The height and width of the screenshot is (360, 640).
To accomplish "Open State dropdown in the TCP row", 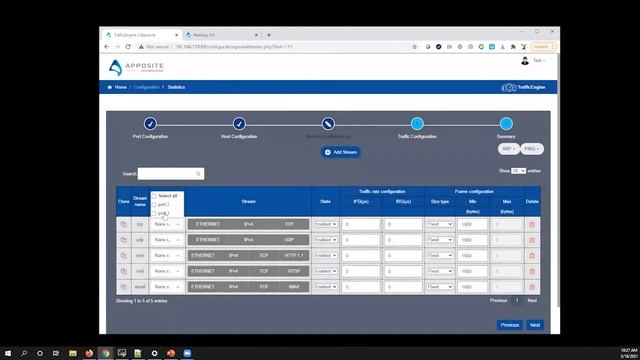I will [326, 224].
